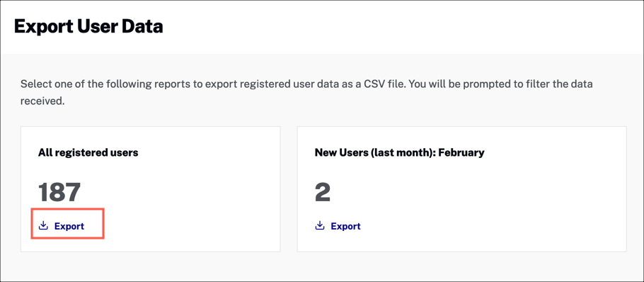Click download icon under 187 users count
The image size is (644, 282).
[x=43, y=226]
